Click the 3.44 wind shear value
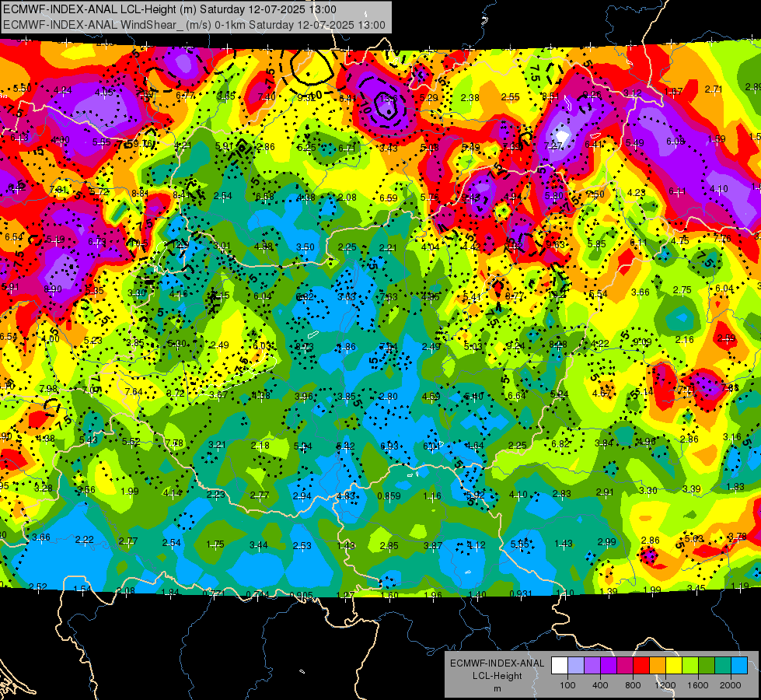761x700 pixels. coord(258,545)
